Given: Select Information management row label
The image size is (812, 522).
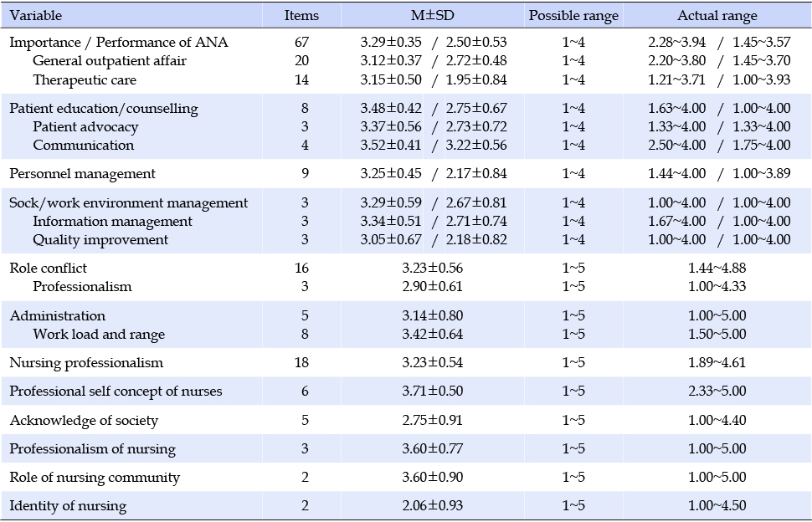Looking at the screenshot, I should 112,222.
